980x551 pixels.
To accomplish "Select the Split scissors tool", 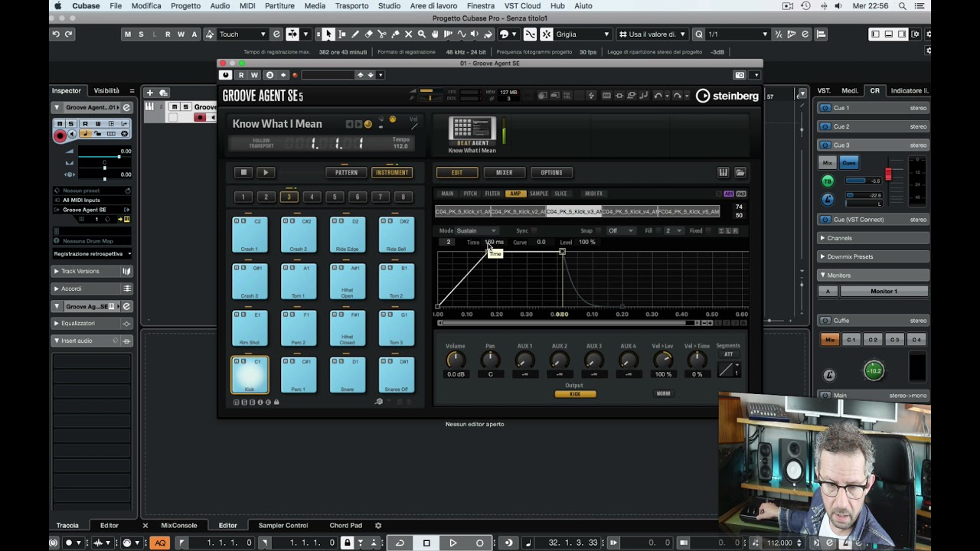I will click(381, 34).
